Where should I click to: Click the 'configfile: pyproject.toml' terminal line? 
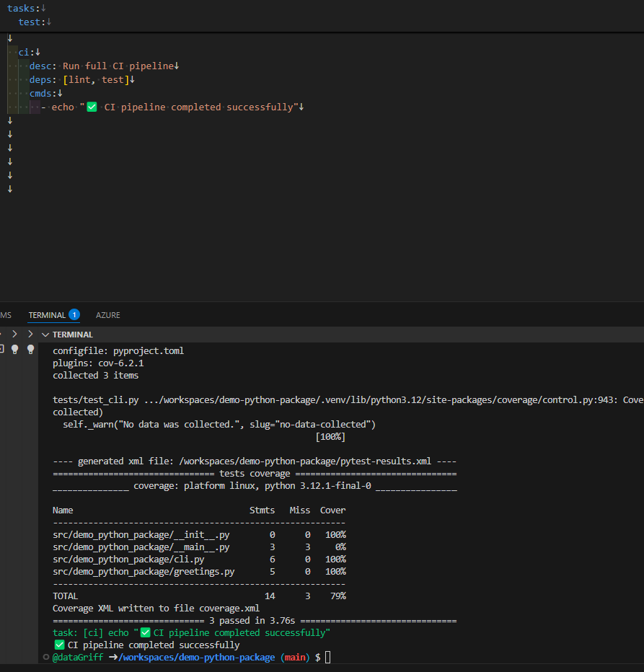[x=118, y=350]
